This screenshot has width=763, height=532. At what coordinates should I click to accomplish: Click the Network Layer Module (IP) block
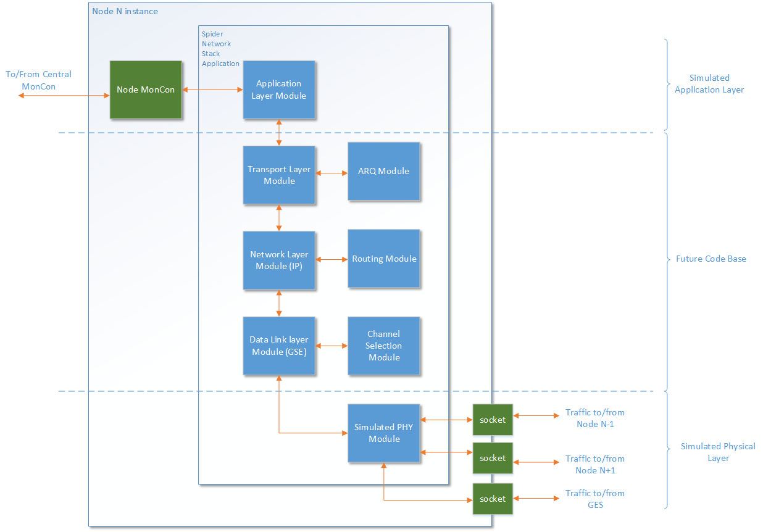coord(279,260)
